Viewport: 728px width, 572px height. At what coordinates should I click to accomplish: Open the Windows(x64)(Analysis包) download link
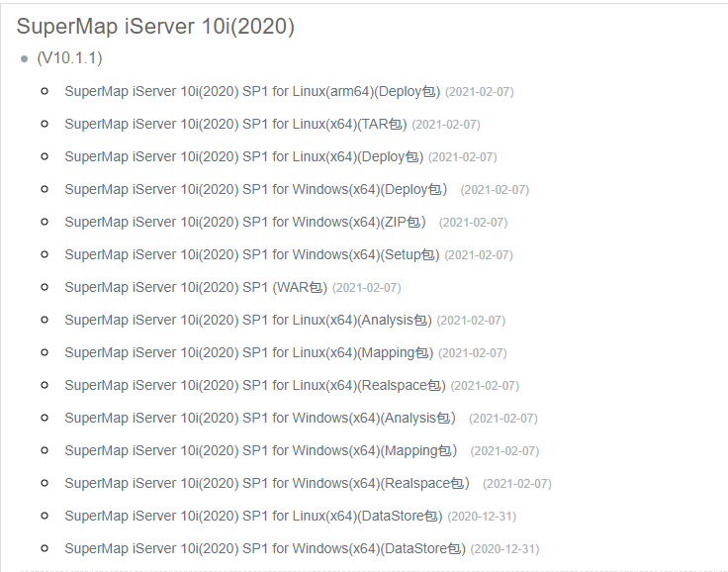[x=260, y=418]
